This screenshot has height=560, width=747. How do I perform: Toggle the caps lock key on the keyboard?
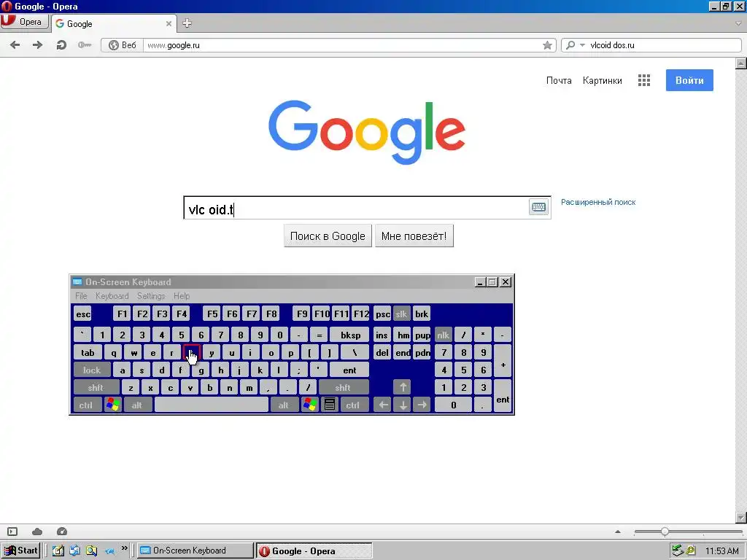click(92, 370)
